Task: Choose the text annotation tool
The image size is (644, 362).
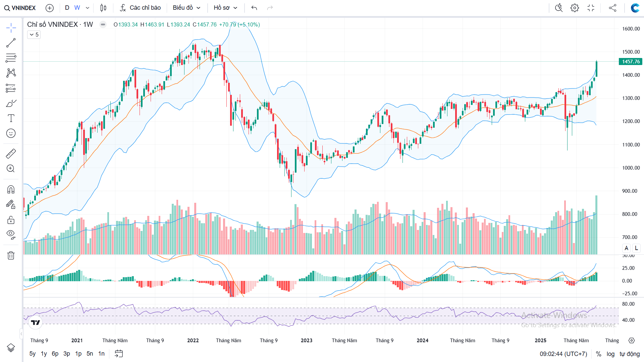Action: click(x=11, y=118)
